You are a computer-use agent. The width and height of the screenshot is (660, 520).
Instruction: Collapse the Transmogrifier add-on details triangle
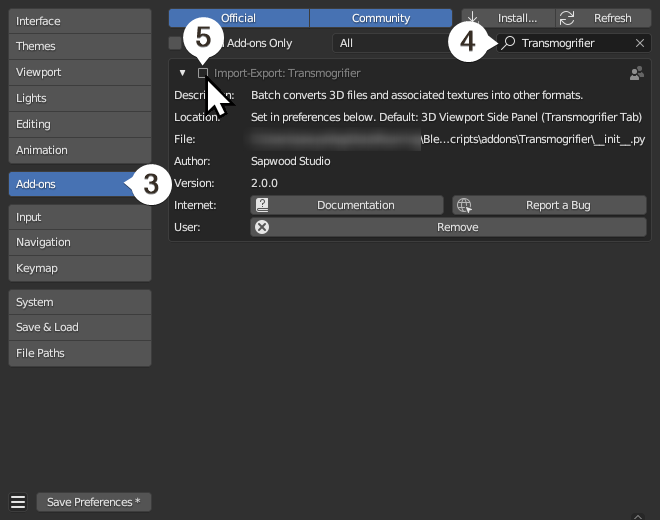182,73
